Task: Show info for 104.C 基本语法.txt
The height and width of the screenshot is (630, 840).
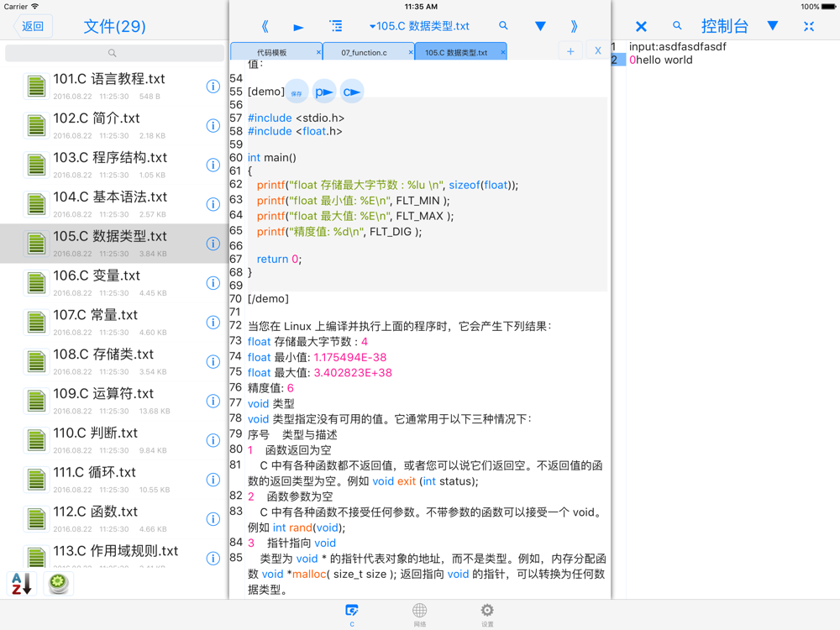Action: (x=213, y=204)
